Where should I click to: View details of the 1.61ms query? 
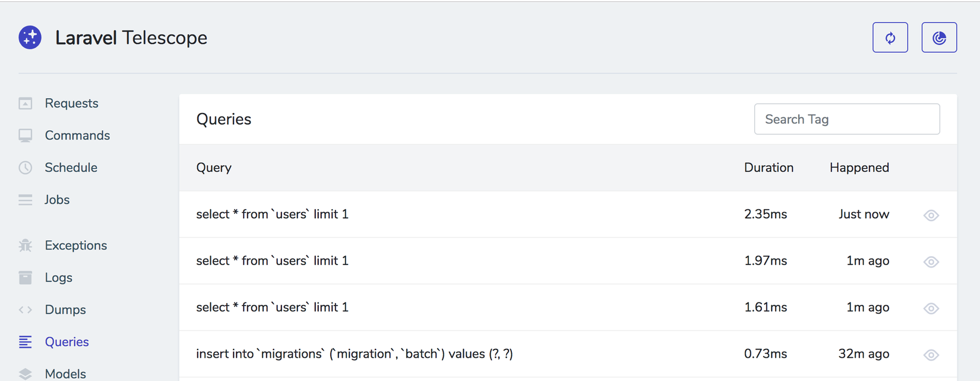(x=931, y=308)
